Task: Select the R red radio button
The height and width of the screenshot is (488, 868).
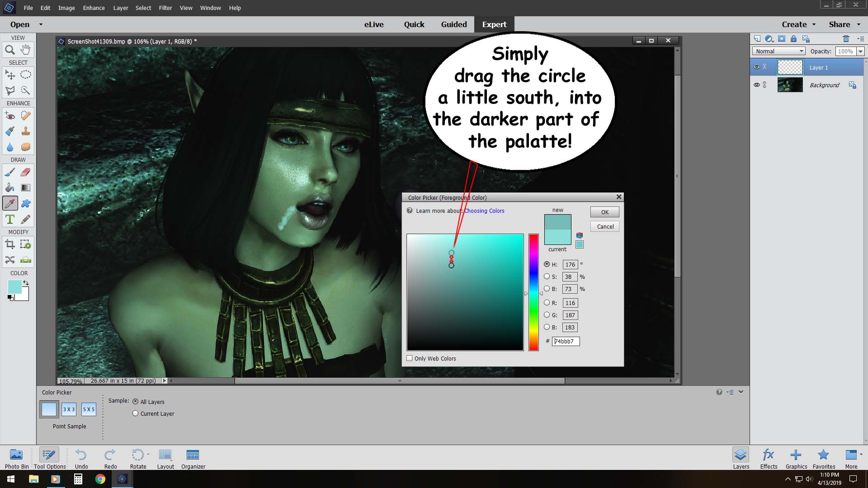Action: click(x=547, y=303)
